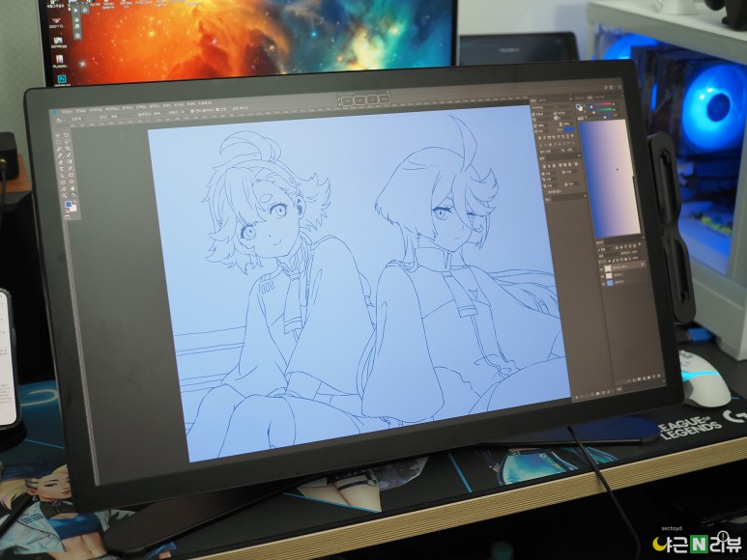Click the checkmark icon in background monitor's floating toolbar

click(x=76, y=19)
